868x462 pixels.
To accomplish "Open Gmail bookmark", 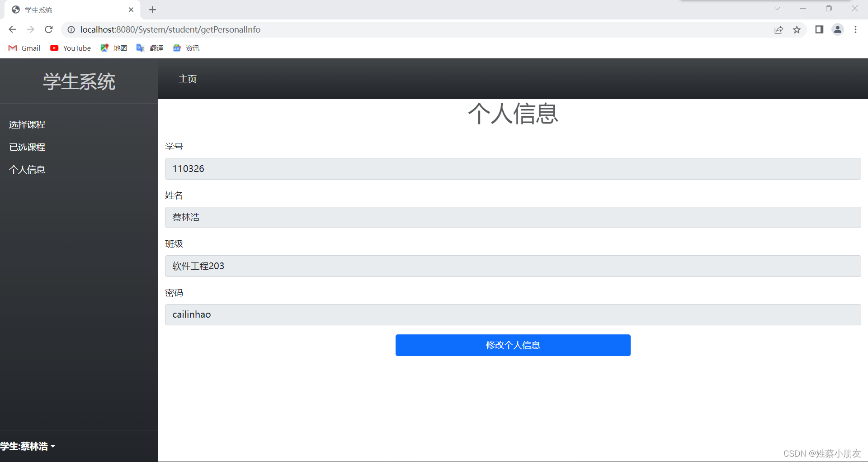I will (x=24, y=48).
